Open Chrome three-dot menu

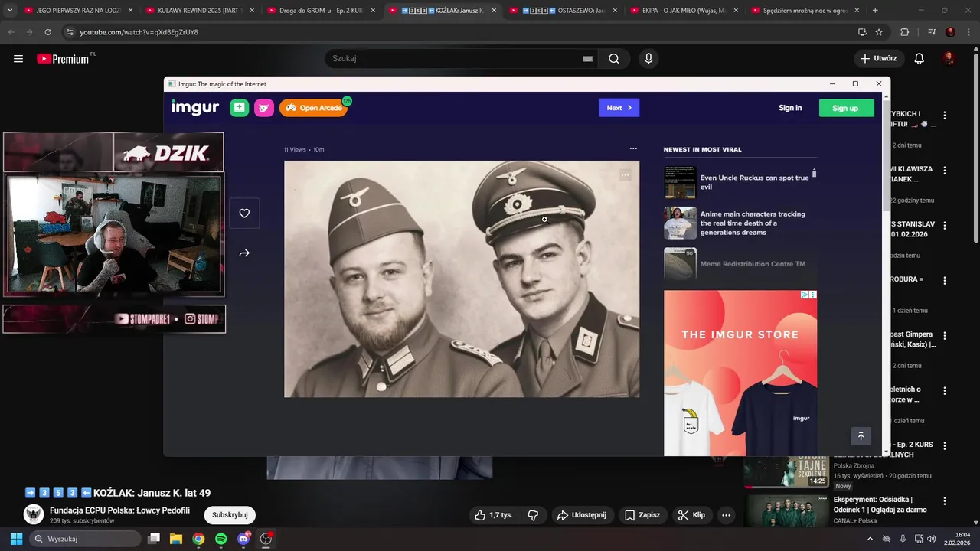tap(969, 32)
